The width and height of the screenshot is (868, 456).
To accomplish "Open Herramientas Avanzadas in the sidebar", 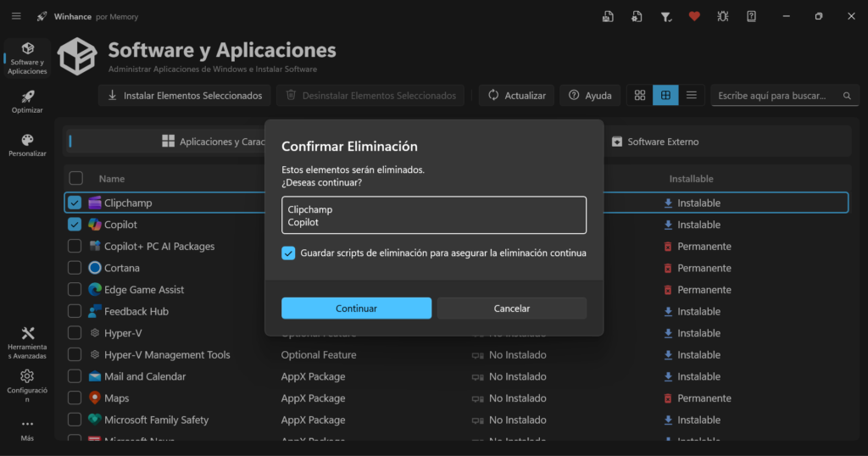I will [x=27, y=343].
